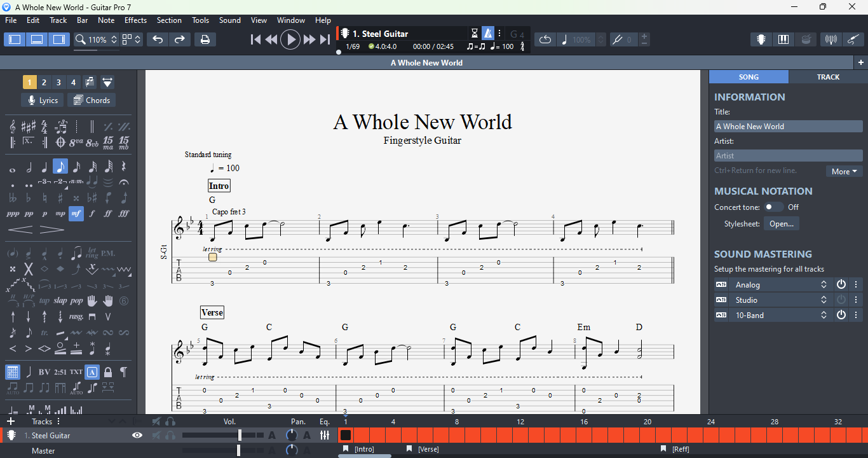Viewport: 868px width, 458px height.
Task: Select the sixteenth note duration
Action: 76,167
